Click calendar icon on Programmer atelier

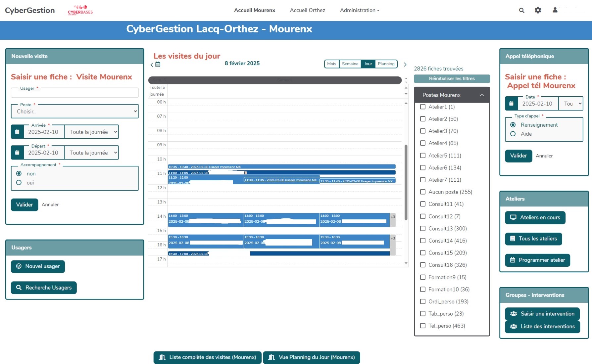[513, 260]
